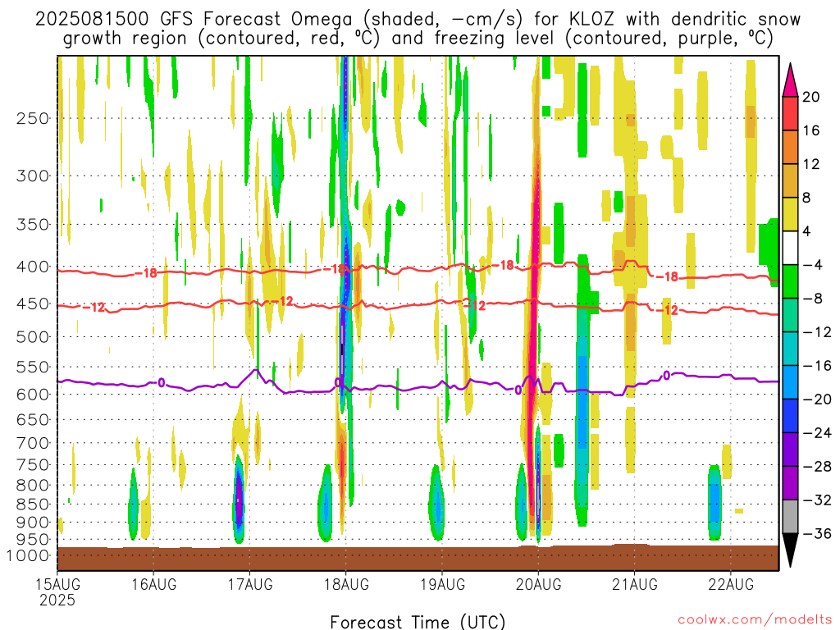This screenshot has width=840, height=630.
Task: Select the 850 pressure level label
Action: point(33,504)
